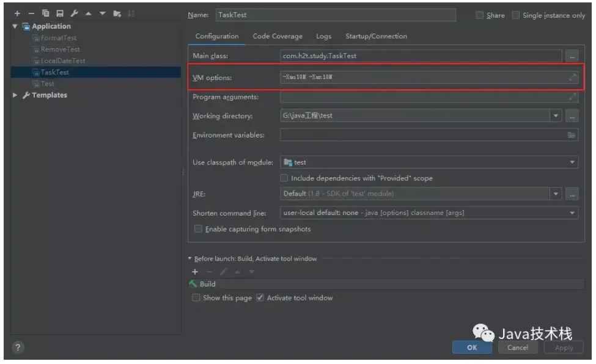596x364 pixels.
Task: Click the Add New Configuration plus icon
Action: coord(17,13)
